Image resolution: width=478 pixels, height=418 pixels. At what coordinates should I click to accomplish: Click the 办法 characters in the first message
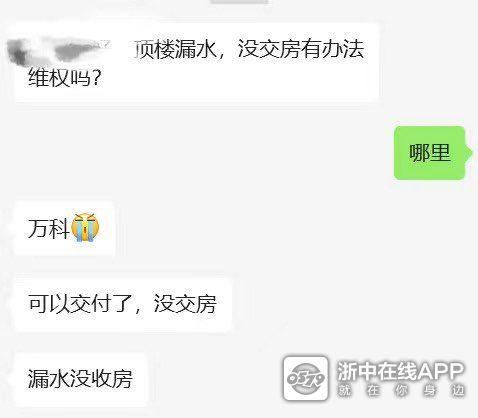[x=342, y=49]
